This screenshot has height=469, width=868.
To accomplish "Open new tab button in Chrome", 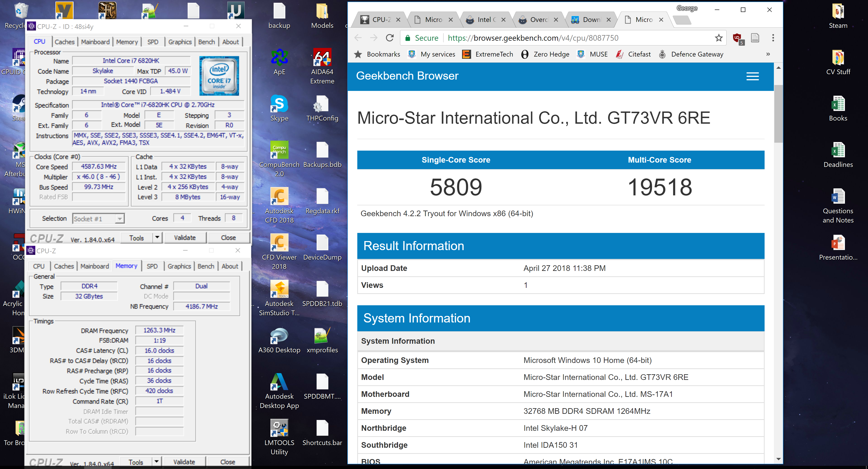I will coord(682,20).
